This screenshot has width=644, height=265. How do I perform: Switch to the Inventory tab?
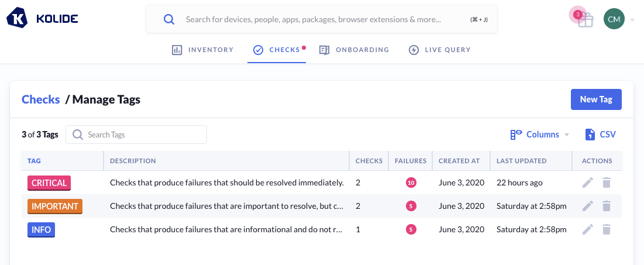tap(203, 50)
